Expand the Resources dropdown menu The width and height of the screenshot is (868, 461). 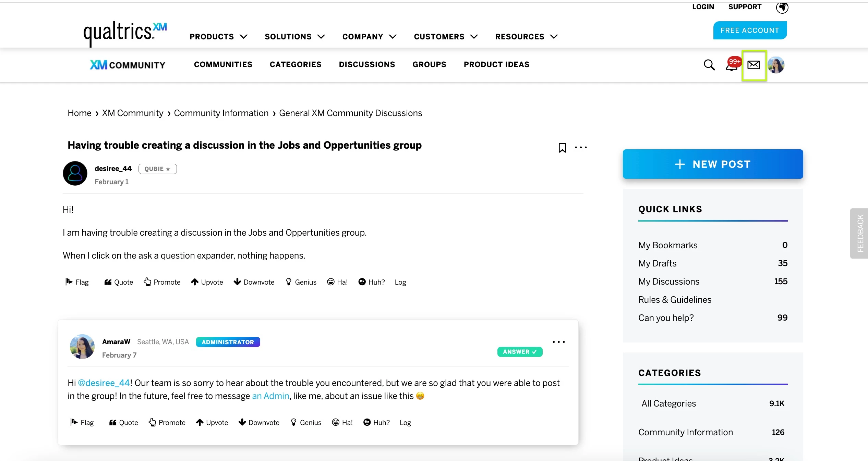[x=526, y=37]
